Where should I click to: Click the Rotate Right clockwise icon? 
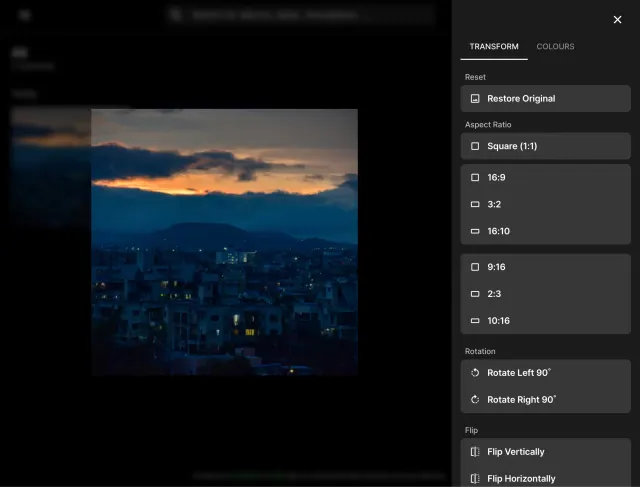(475, 400)
